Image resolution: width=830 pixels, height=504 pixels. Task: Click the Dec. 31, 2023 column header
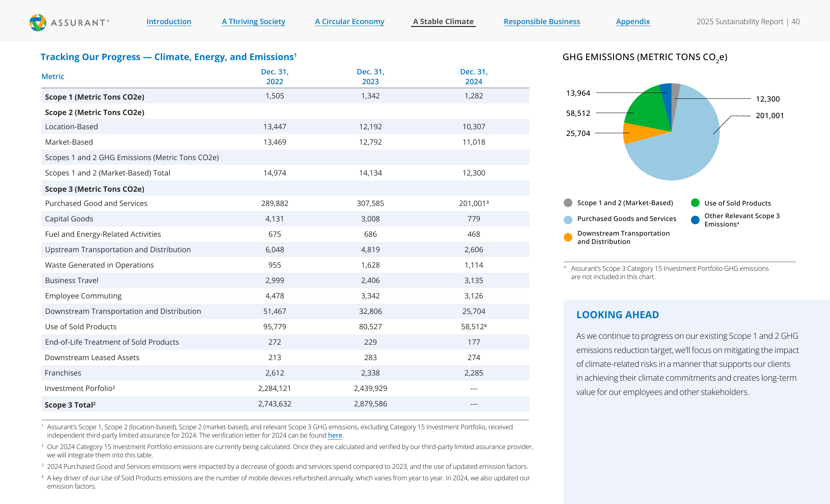(x=370, y=76)
